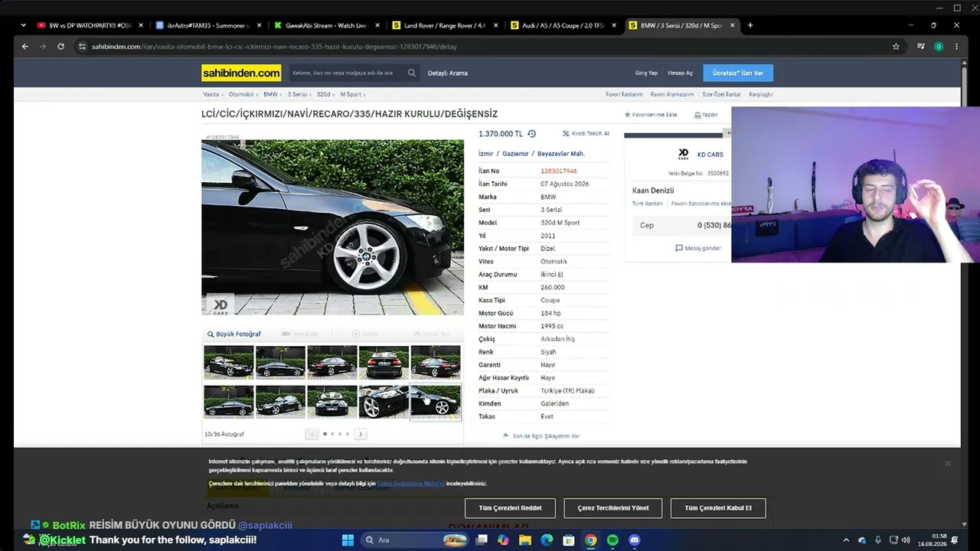980x551 pixels.
Task: Click Tüm Çerezleri Kabul Et button
Action: tap(718, 508)
